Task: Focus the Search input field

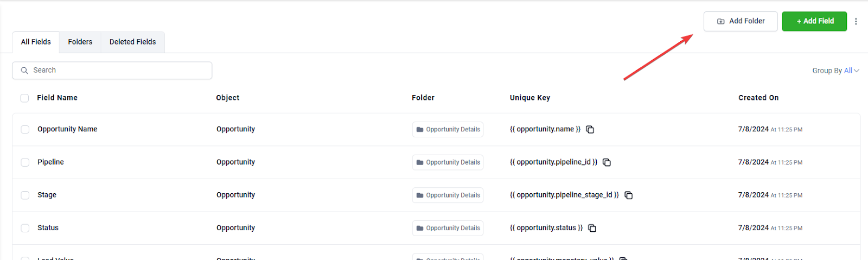Action: [x=112, y=71]
